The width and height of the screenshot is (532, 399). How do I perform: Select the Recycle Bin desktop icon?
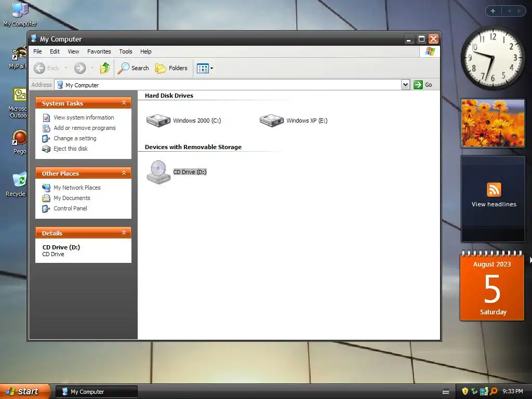point(16,185)
